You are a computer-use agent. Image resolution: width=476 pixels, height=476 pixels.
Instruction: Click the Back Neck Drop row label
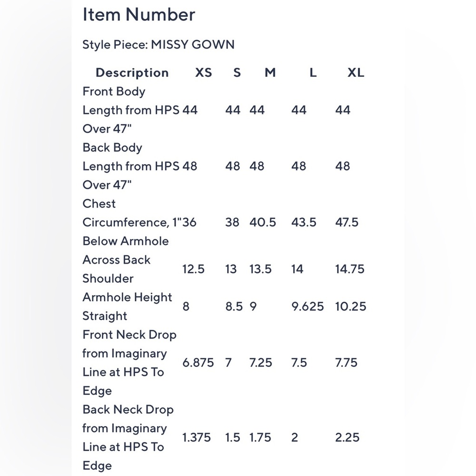click(x=128, y=437)
